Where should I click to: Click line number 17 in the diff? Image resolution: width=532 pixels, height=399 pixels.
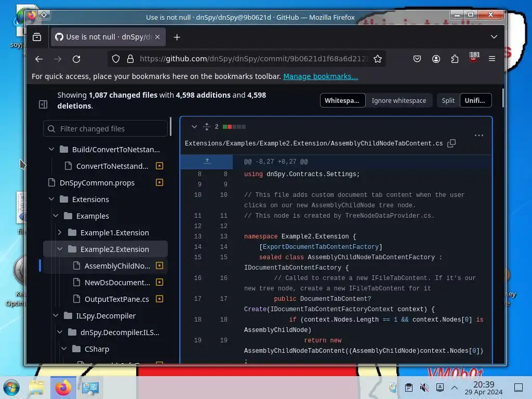click(x=223, y=299)
